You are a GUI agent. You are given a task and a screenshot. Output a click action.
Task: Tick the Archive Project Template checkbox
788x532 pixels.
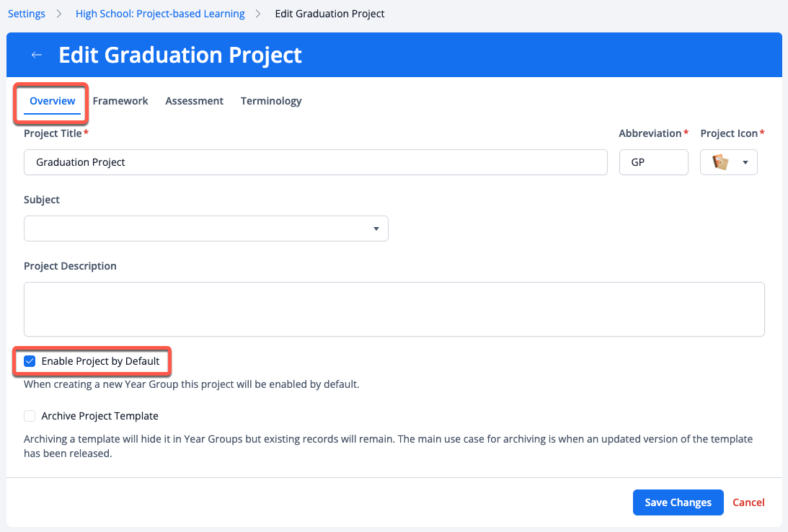click(x=30, y=416)
